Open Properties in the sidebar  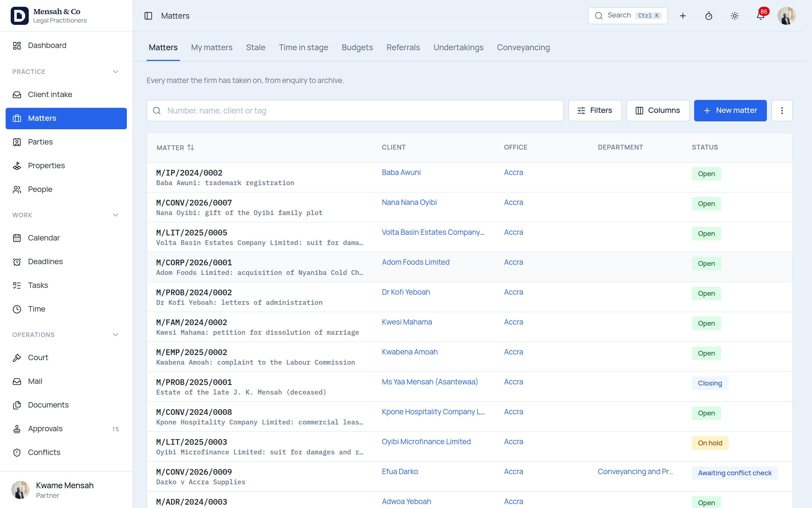66,166
